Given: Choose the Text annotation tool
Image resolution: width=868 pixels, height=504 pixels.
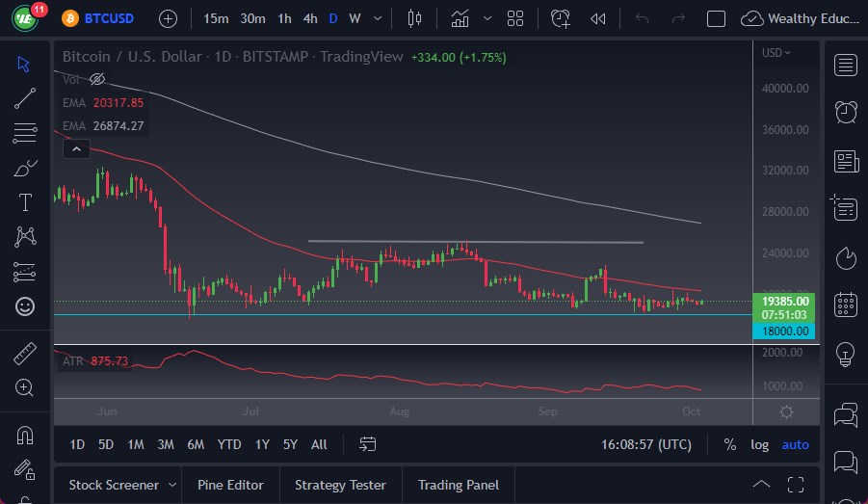Looking at the screenshot, I should click(x=25, y=202).
